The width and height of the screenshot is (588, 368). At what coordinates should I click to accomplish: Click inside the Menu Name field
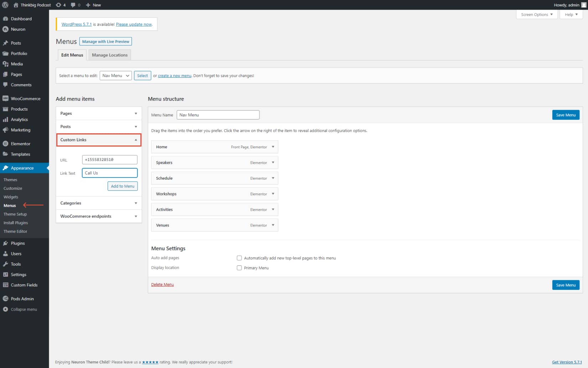[218, 114]
